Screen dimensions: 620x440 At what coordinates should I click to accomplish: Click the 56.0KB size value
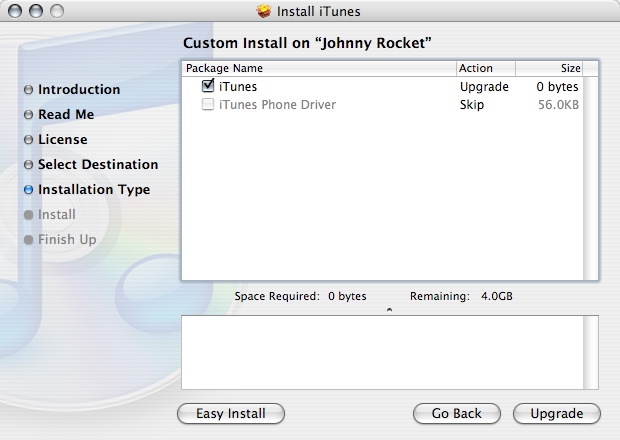tap(558, 105)
